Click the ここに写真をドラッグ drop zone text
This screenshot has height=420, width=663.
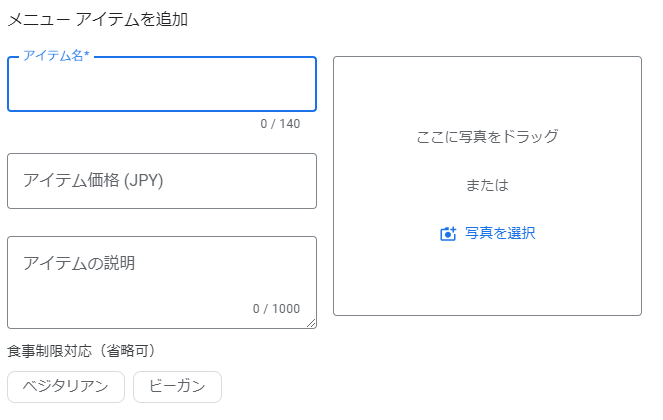pyautogui.click(x=487, y=137)
